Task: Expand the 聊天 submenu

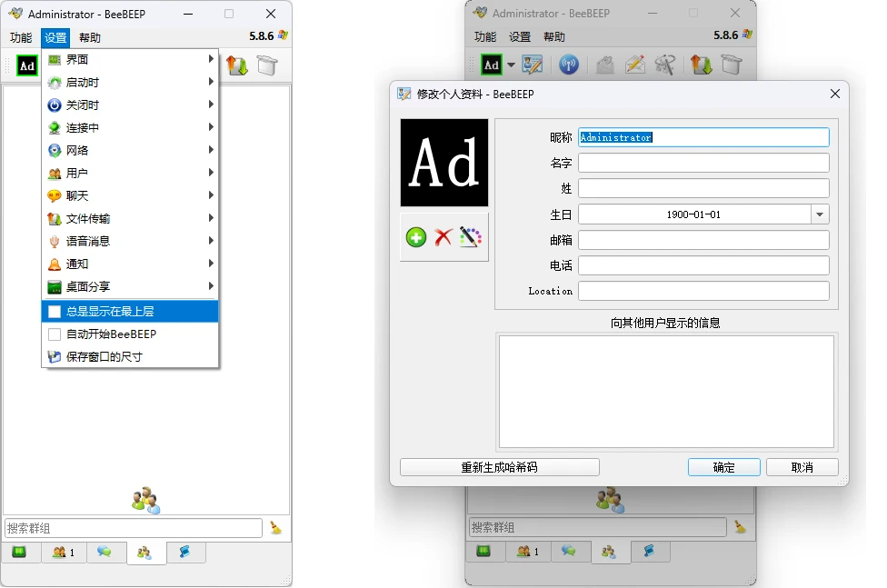Action: (x=130, y=195)
